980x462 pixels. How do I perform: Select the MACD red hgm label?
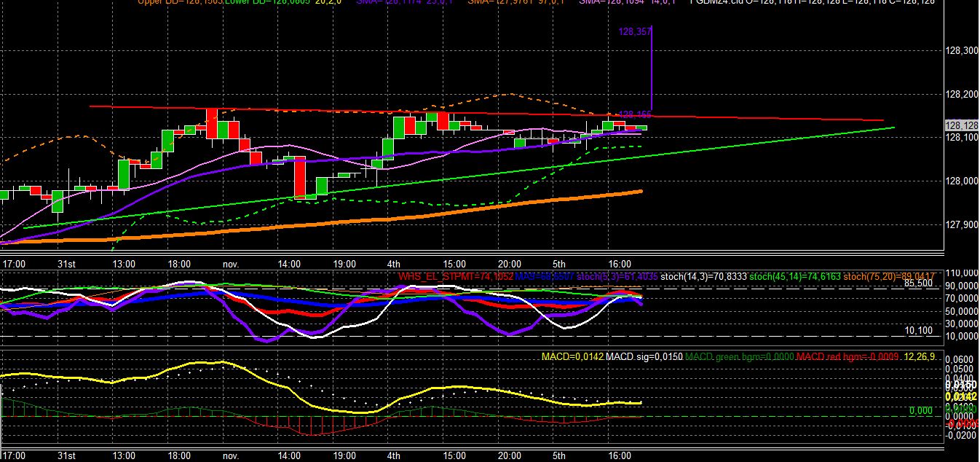click(x=847, y=357)
